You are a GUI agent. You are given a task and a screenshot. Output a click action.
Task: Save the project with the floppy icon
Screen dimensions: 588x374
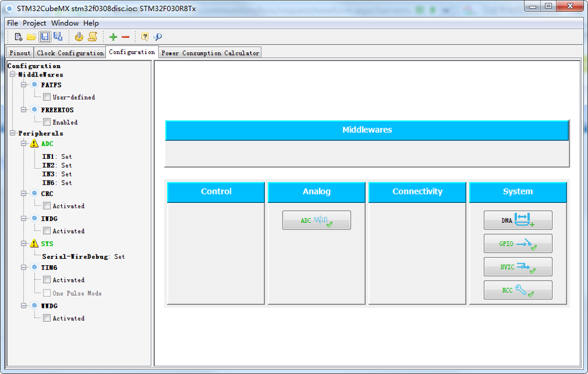click(x=45, y=36)
